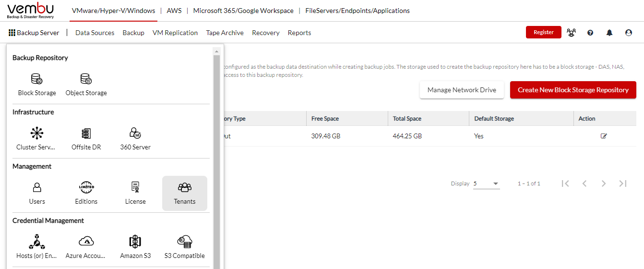Viewport: 644px width, 269px height.
Task: Open Users management icon
Action: click(37, 187)
